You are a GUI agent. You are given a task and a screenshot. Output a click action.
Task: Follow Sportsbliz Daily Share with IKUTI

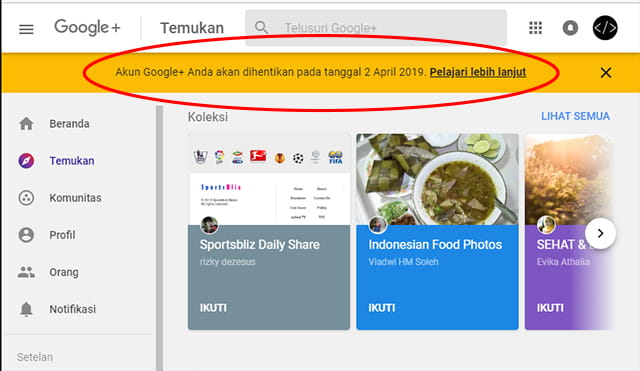pyautogui.click(x=213, y=308)
